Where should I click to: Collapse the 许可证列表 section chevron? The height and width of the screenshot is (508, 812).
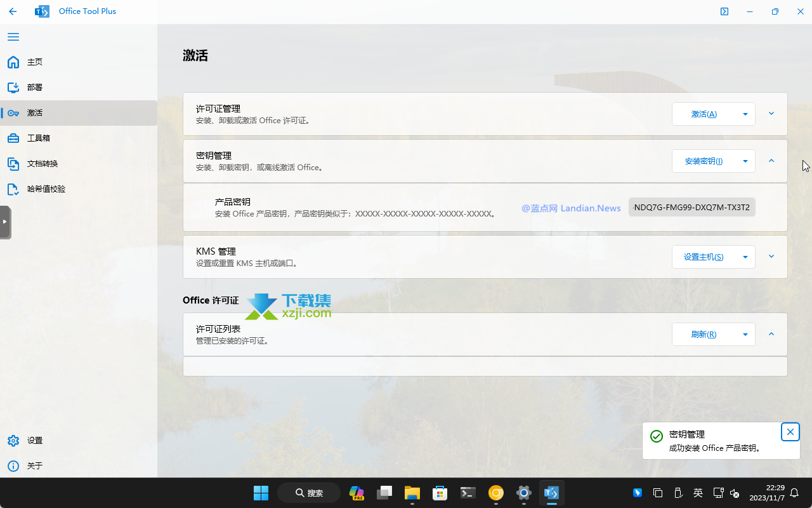point(771,334)
